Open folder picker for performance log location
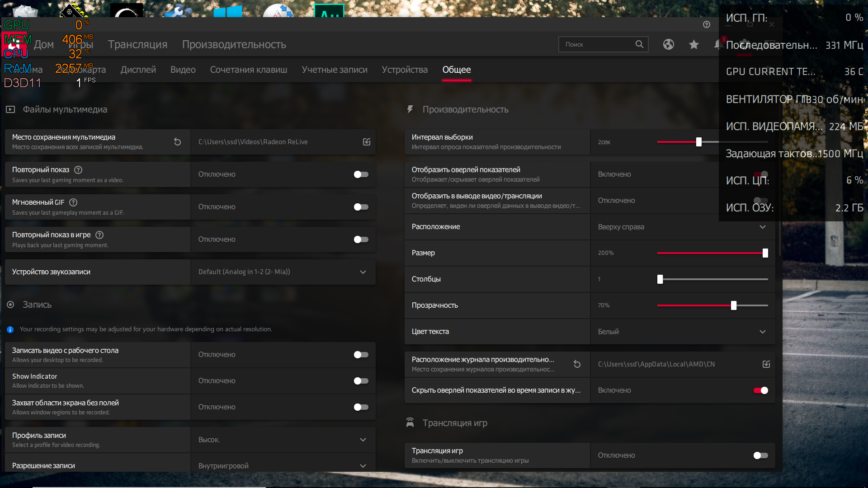This screenshot has width=868, height=488. [766, 364]
